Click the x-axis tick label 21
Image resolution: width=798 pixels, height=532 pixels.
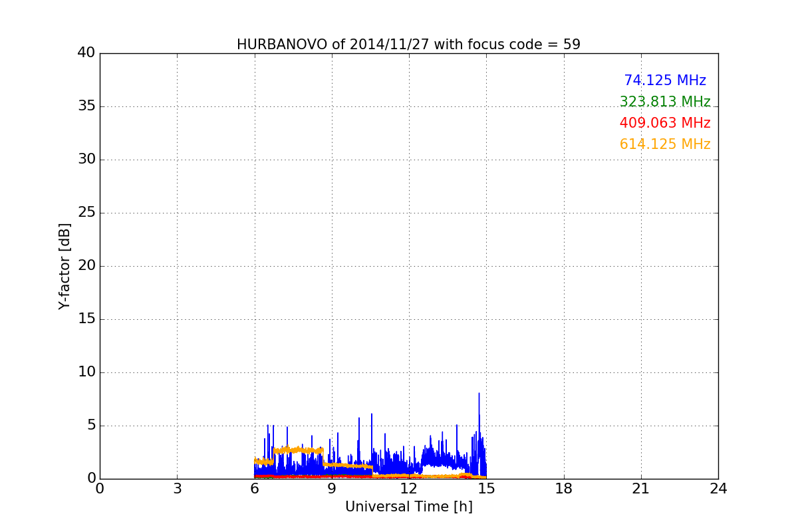(x=641, y=489)
